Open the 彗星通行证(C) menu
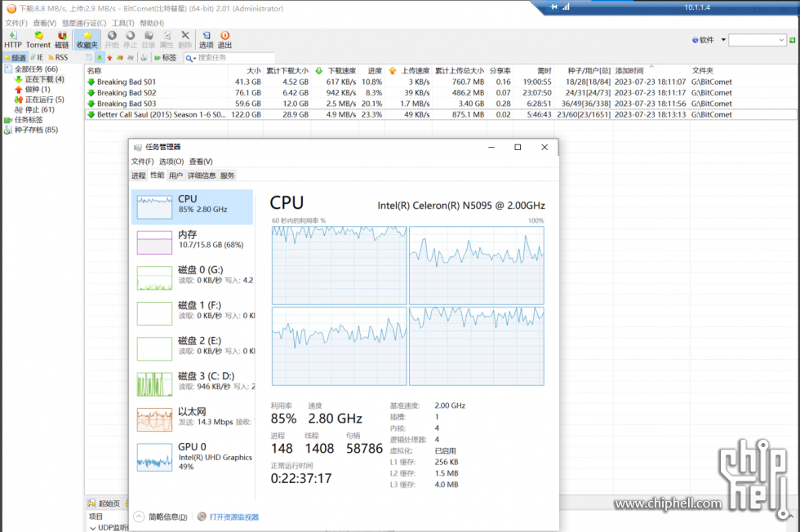 [x=84, y=23]
